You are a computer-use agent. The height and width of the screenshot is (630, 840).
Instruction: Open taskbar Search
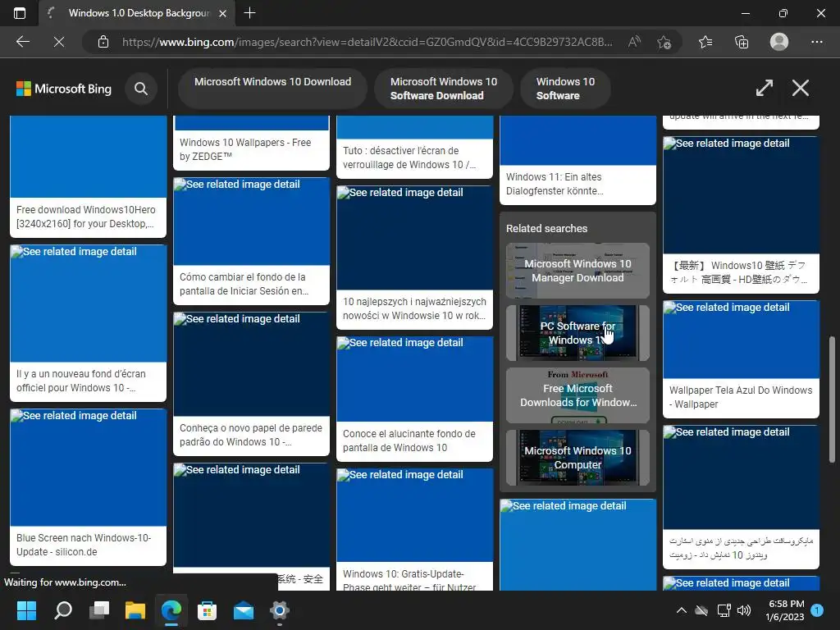tap(62, 609)
